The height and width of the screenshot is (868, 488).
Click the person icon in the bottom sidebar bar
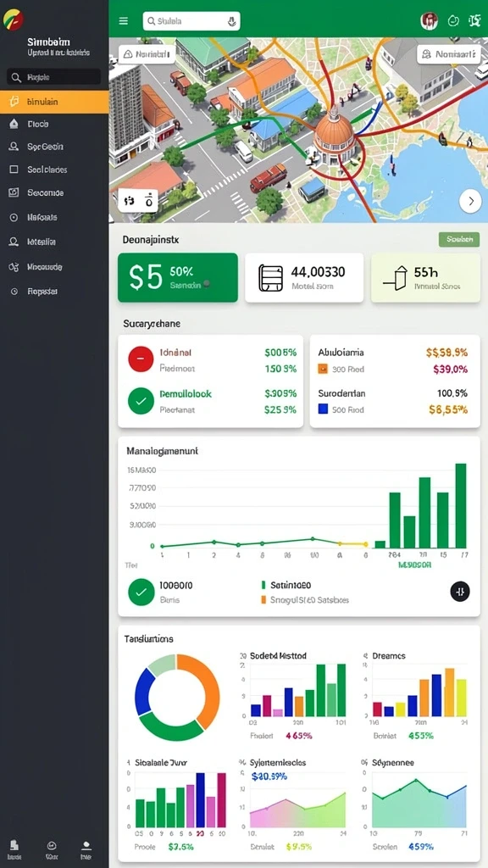tap(86, 846)
